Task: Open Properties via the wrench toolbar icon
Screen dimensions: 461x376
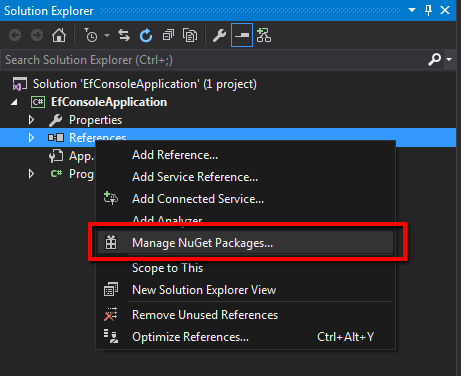Action: (219, 35)
